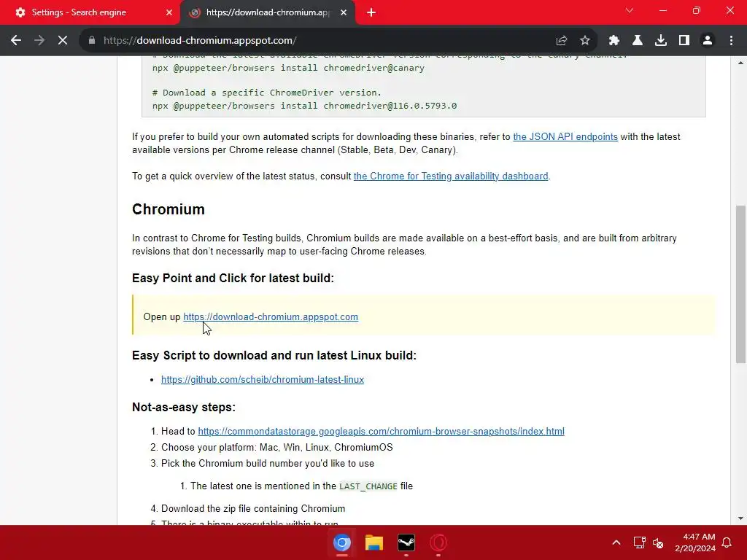The height and width of the screenshot is (560, 747).
Task: Open the tab search chevron
Action: (x=630, y=10)
